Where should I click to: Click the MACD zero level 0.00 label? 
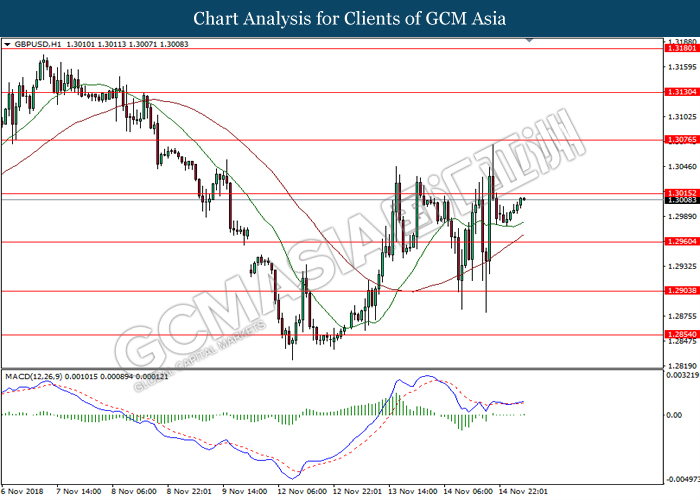(674, 415)
